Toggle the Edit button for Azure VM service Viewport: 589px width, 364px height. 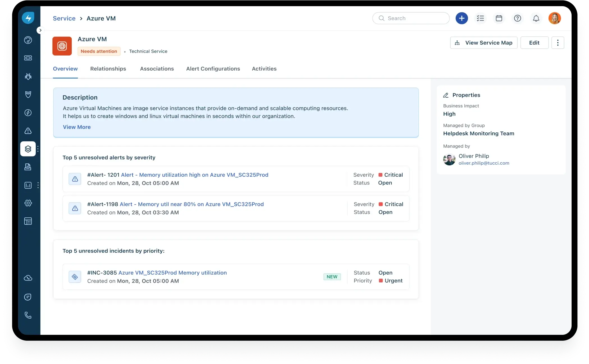click(534, 42)
